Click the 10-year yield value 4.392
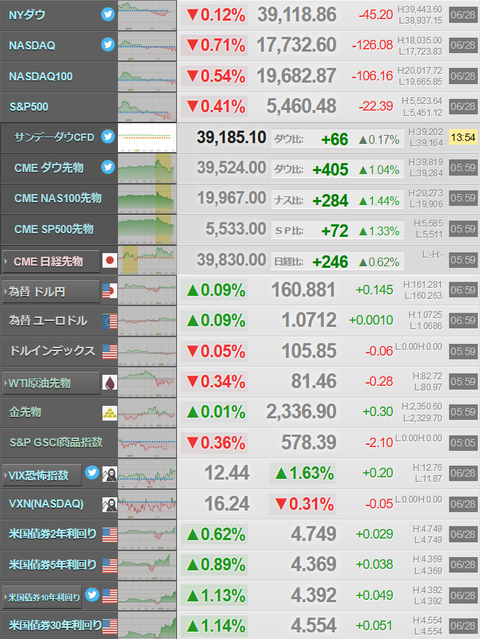 click(314, 595)
